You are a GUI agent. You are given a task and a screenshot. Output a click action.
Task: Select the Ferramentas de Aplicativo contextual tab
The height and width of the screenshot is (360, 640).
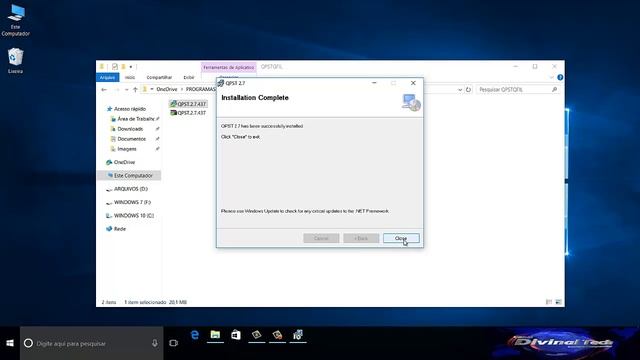pos(229,67)
